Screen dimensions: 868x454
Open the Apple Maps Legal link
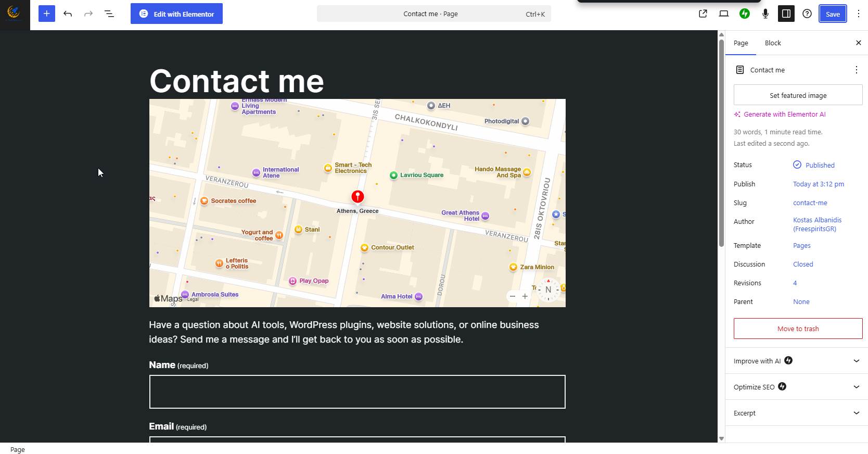(x=193, y=299)
